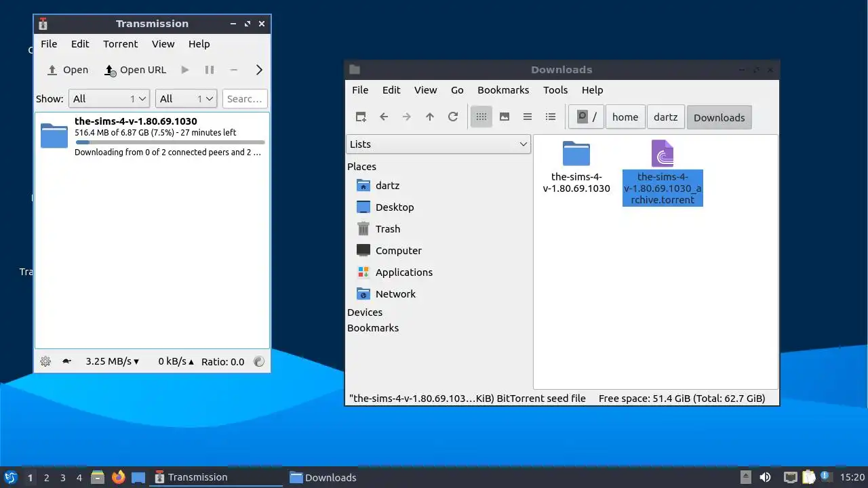Click the Ratio: 0.0 status text
The height and width of the screenshot is (488, 868).
(x=222, y=361)
